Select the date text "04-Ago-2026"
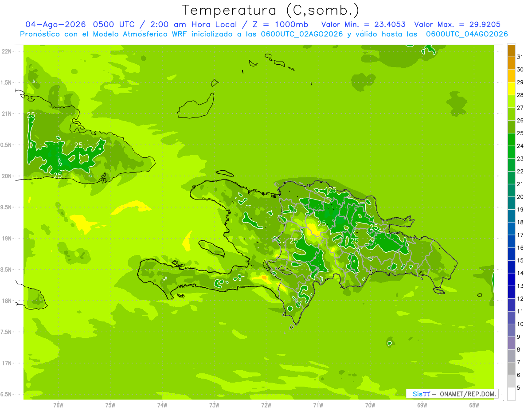 tap(56, 24)
